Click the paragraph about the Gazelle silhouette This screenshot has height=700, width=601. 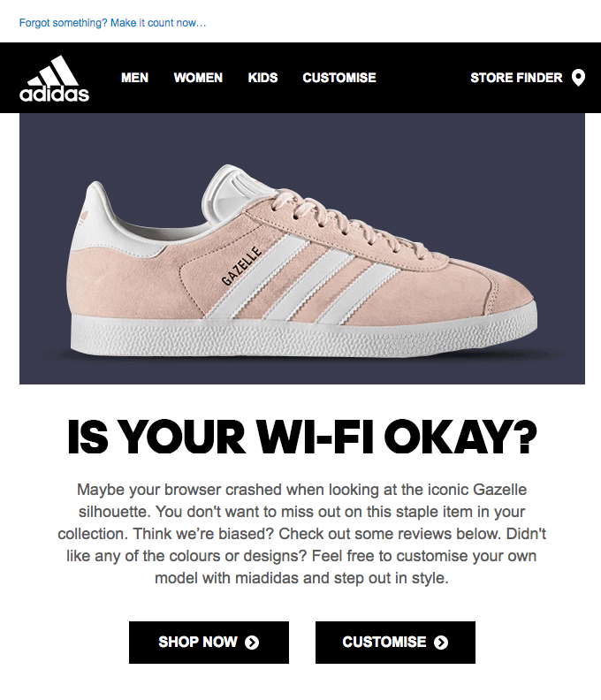(302, 534)
